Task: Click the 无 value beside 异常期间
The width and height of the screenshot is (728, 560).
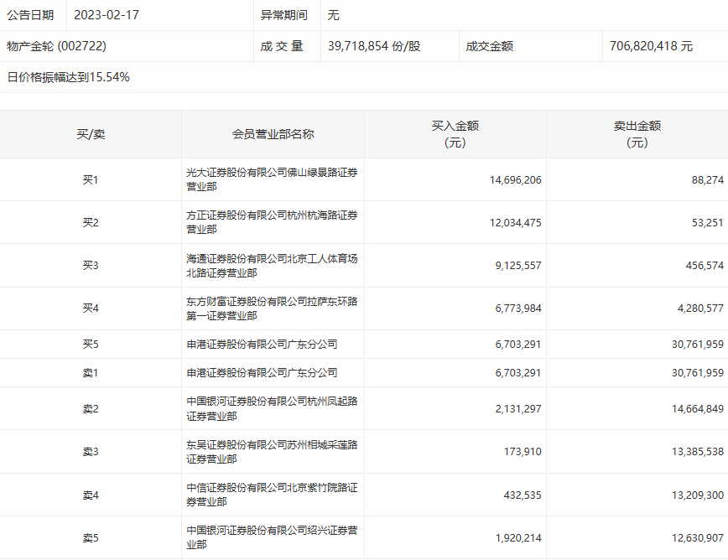Action: pos(333,15)
